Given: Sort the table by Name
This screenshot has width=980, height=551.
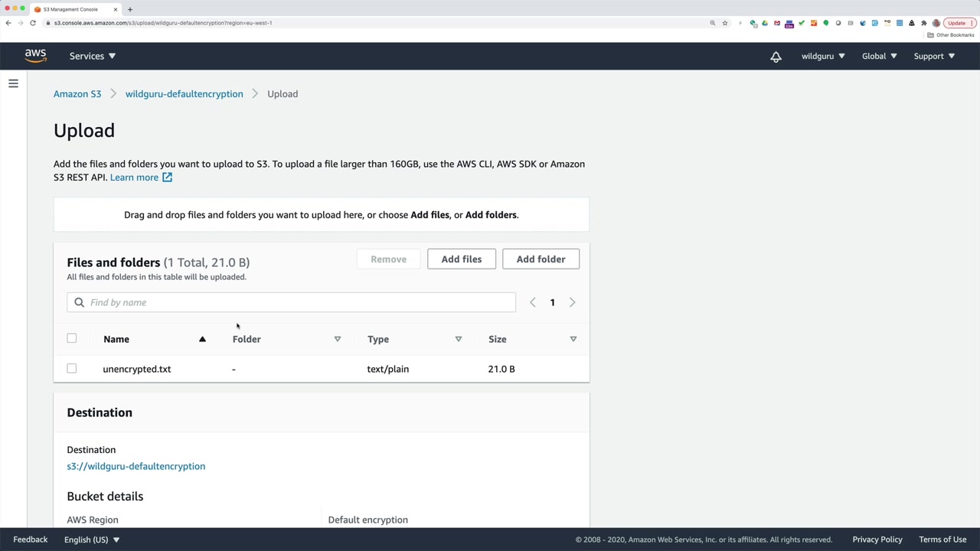Looking at the screenshot, I should click(116, 339).
